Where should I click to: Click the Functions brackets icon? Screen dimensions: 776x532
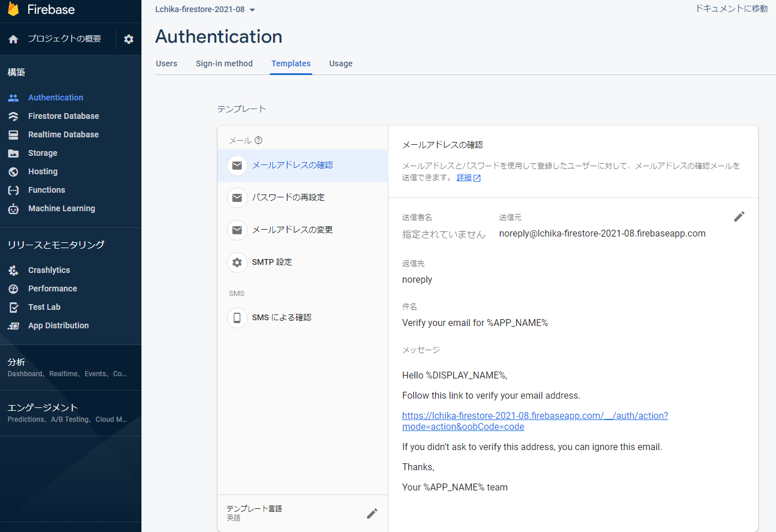click(13, 190)
